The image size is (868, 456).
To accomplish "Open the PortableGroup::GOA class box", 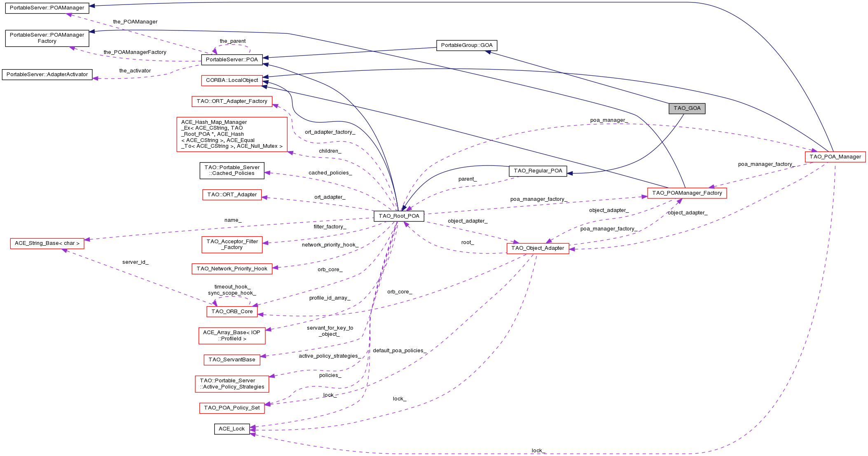I will 466,45.
